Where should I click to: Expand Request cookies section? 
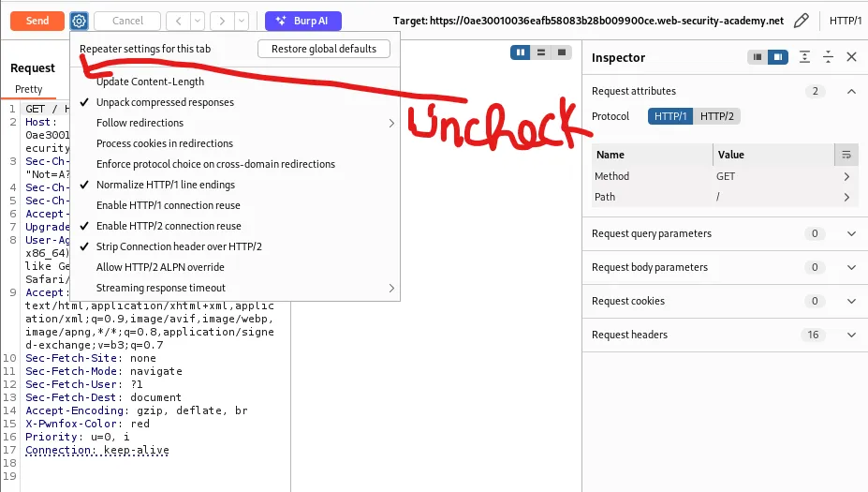coord(851,301)
